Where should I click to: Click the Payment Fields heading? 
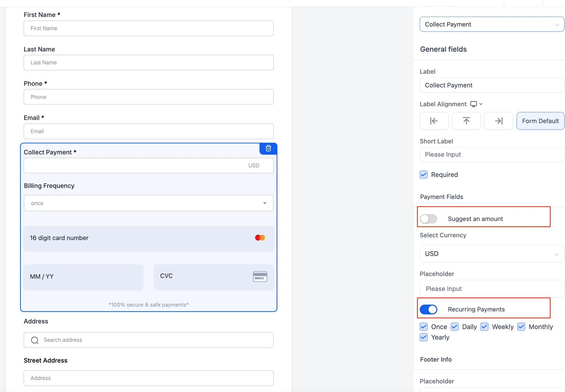[441, 197]
